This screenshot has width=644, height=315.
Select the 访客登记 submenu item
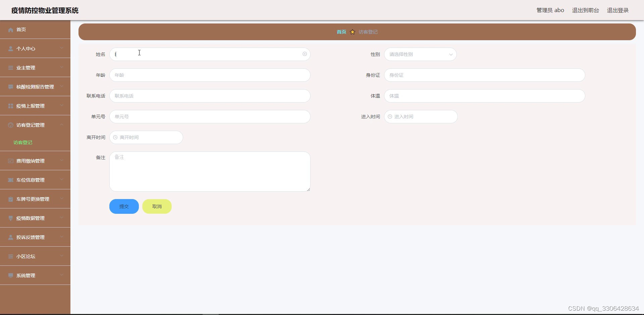click(x=35, y=142)
